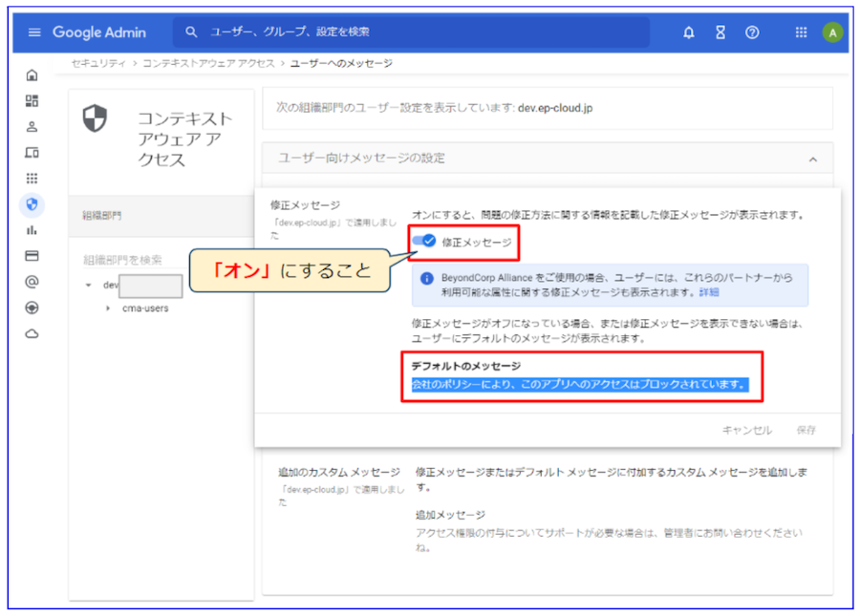Open the Google apps grid launcher
The width and height of the screenshot is (860, 616).
pyautogui.click(x=801, y=32)
